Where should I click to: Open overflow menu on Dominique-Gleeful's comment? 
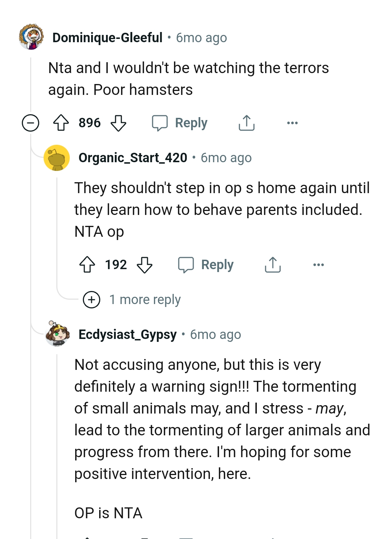point(292,123)
